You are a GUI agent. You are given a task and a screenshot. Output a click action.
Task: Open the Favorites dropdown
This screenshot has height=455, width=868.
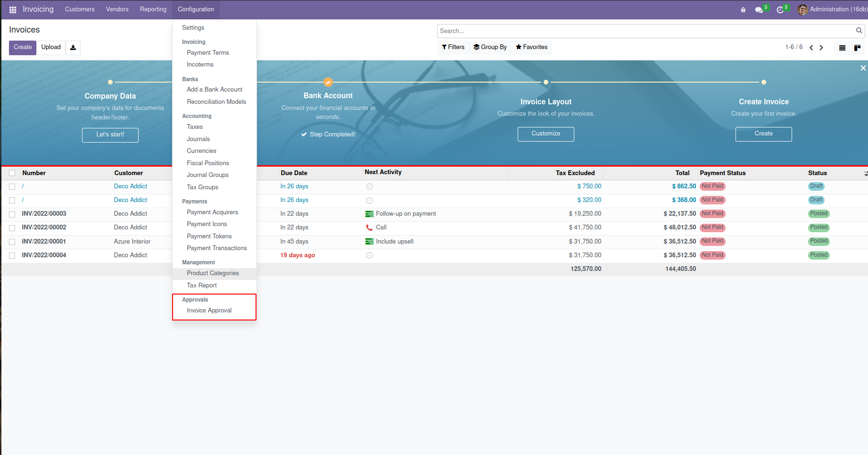pos(532,47)
